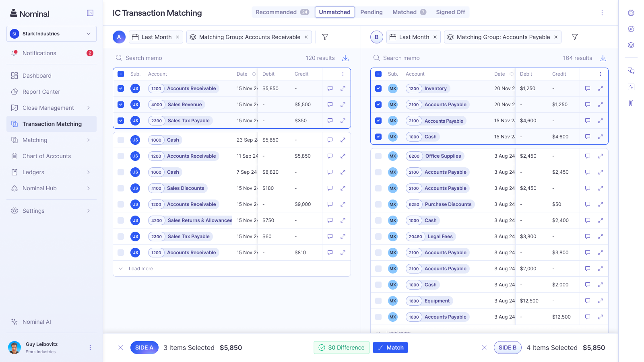Image resolution: width=644 pixels, height=362 pixels.
Task: Click the Match button
Action: (390, 348)
